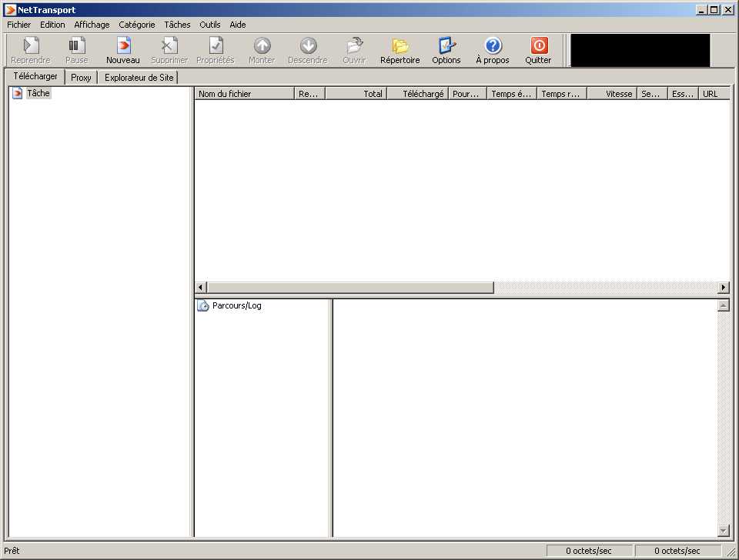Screen dimensions: 739x560
Task: Click the Re… column header
Action: click(x=309, y=94)
